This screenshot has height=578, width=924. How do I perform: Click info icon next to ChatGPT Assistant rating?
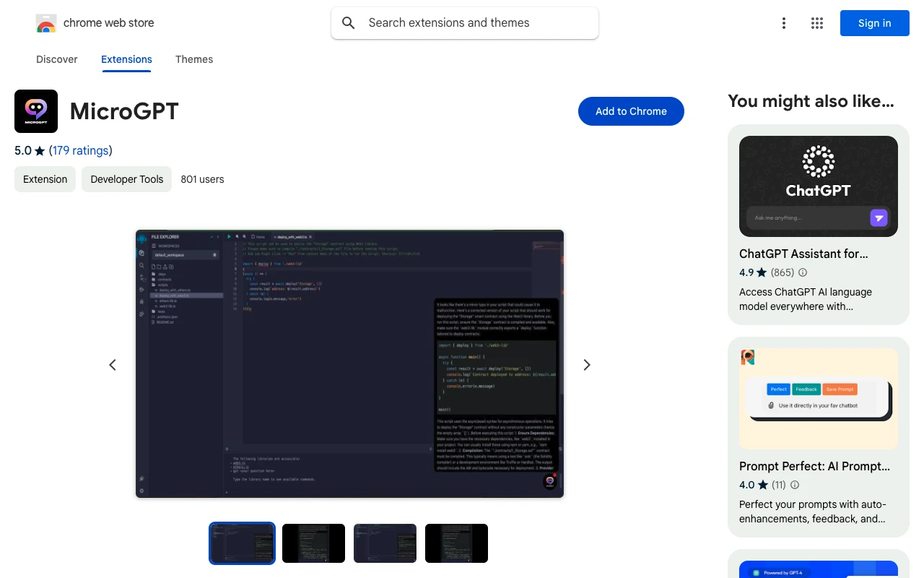tap(803, 272)
